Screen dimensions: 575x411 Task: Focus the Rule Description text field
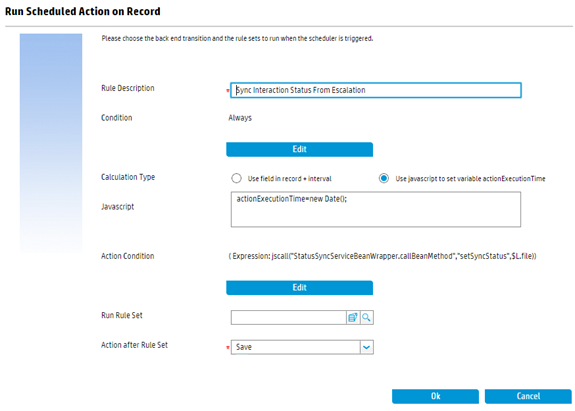[x=376, y=90]
